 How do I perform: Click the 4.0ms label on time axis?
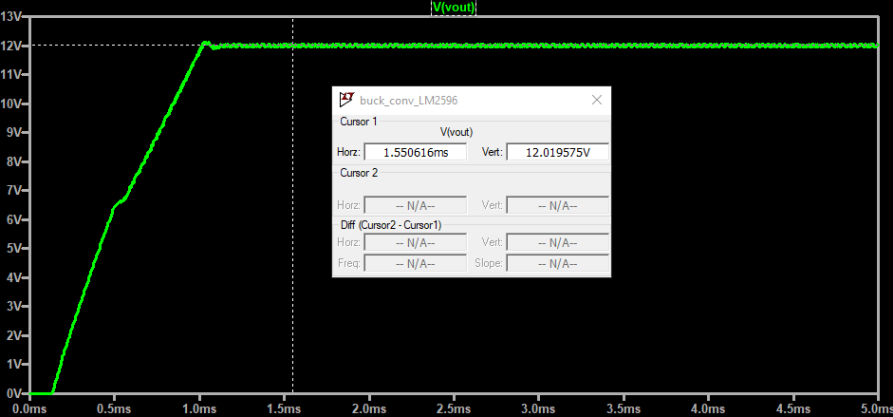[x=707, y=409]
